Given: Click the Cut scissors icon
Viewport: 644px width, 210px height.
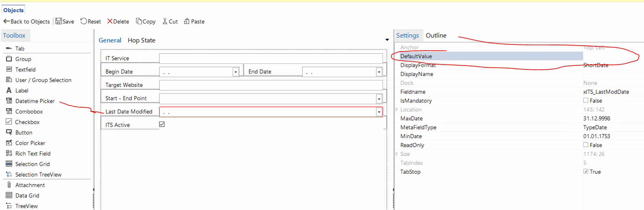Looking at the screenshot, I should pyautogui.click(x=165, y=21).
